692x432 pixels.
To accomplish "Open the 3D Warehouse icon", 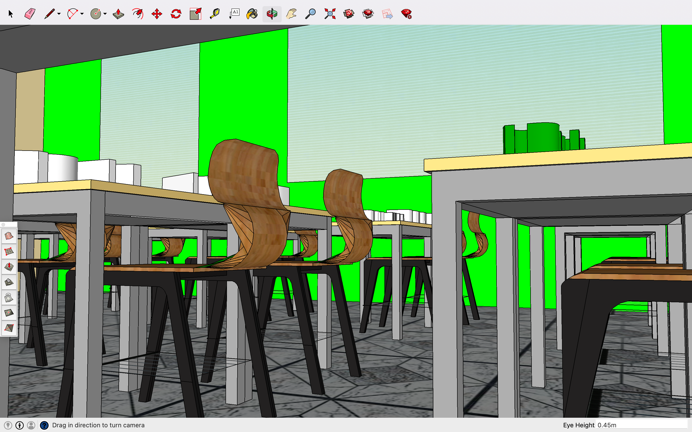I will coord(349,14).
